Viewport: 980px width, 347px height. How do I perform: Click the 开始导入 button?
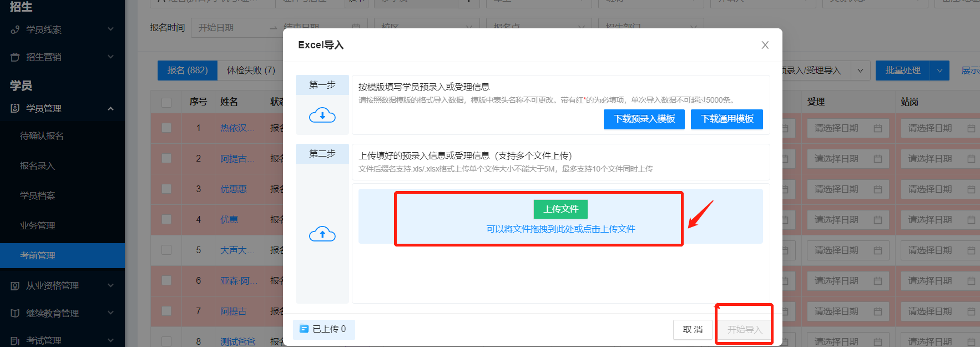pos(745,330)
